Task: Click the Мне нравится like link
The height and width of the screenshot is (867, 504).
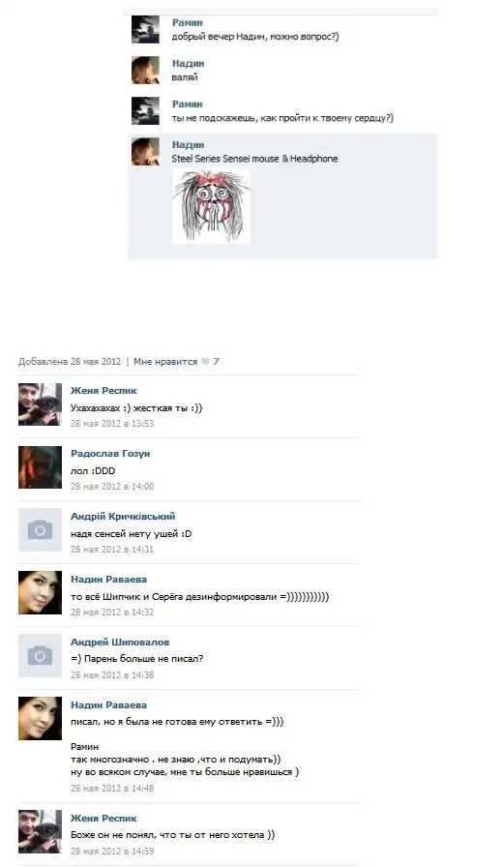Action: pos(165,362)
